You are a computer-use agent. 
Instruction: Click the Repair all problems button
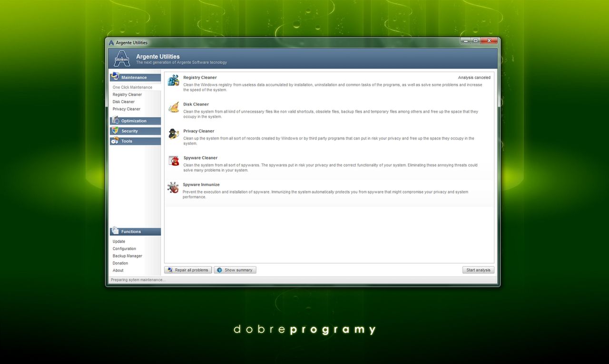[x=188, y=270]
